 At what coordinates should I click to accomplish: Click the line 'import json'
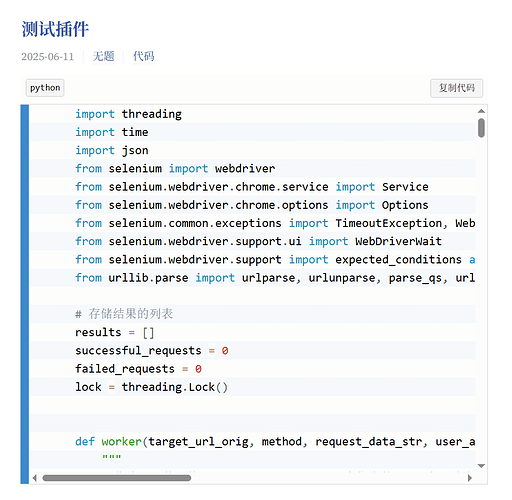point(112,151)
